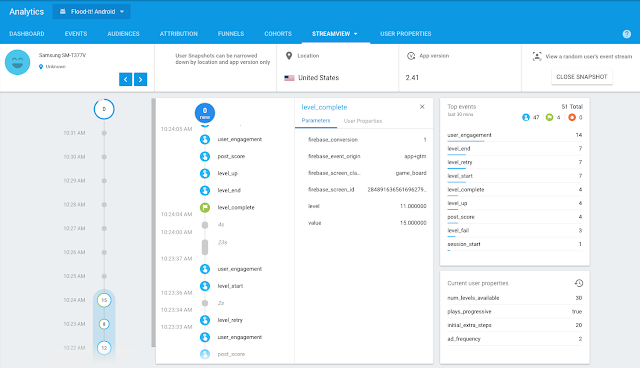
Task: Click the firebase_screen_id parameter value
Action: (x=397, y=190)
